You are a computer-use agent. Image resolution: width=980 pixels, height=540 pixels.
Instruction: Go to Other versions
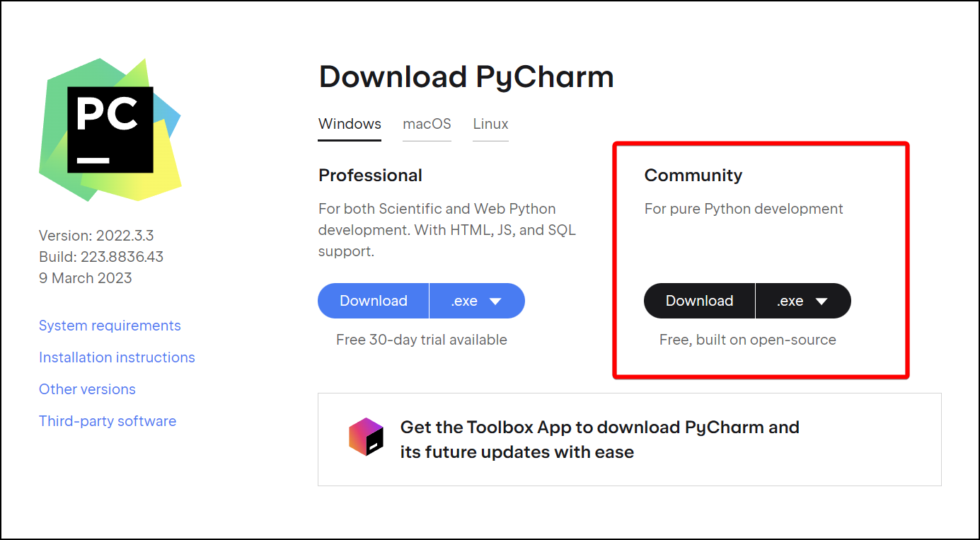point(87,389)
